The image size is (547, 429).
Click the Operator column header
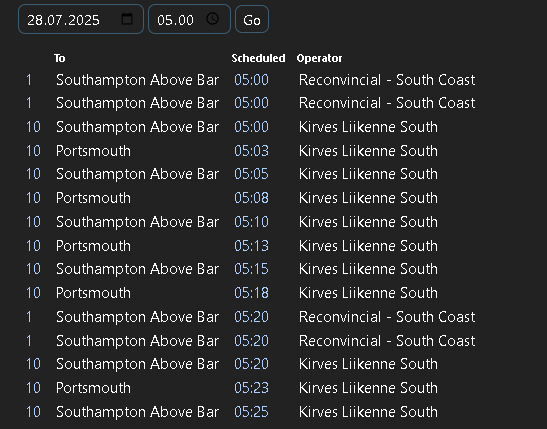[x=319, y=58]
